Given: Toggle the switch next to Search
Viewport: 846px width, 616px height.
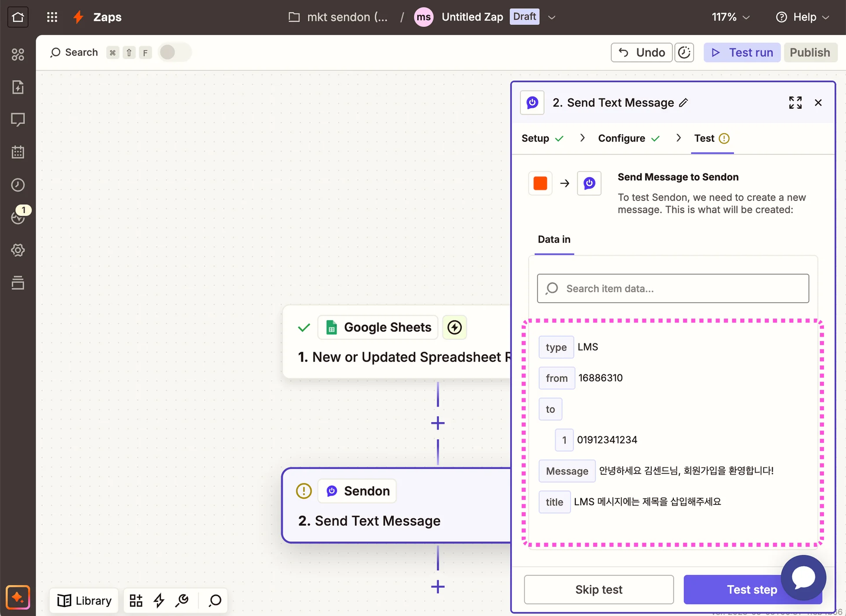Looking at the screenshot, I should pyautogui.click(x=174, y=52).
